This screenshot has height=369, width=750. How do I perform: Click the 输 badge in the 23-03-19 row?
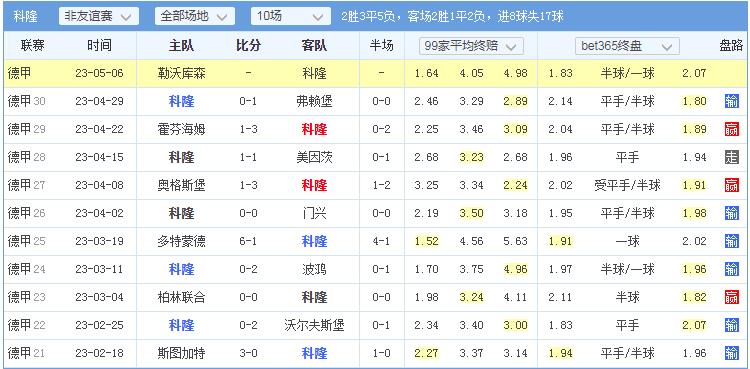click(731, 241)
